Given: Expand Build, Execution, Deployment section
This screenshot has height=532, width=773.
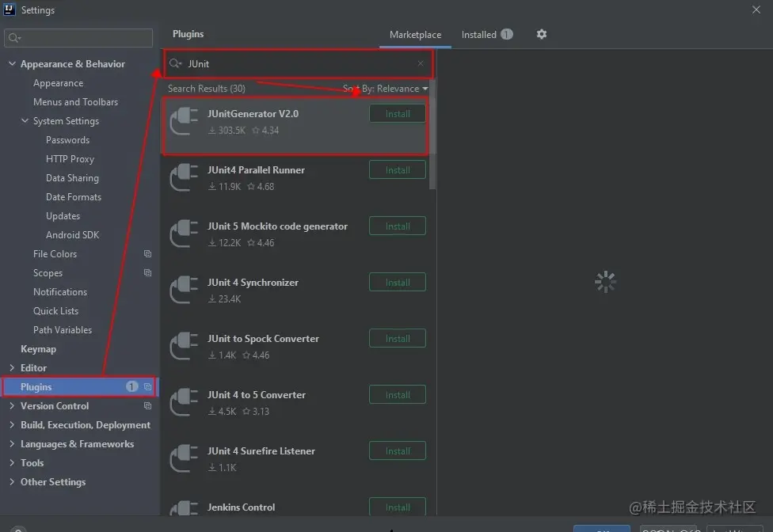Looking at the screenshot, I should [13, 424].
